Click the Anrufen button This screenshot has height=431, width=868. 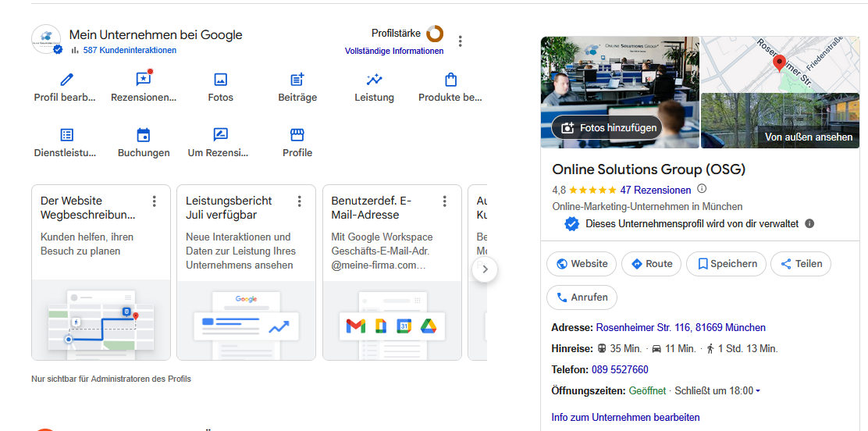point(582,297)
